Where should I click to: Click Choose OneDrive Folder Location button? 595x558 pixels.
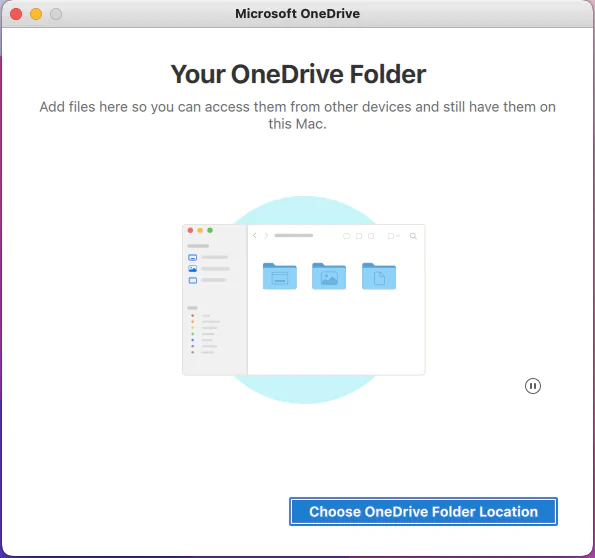click(423, 511)
